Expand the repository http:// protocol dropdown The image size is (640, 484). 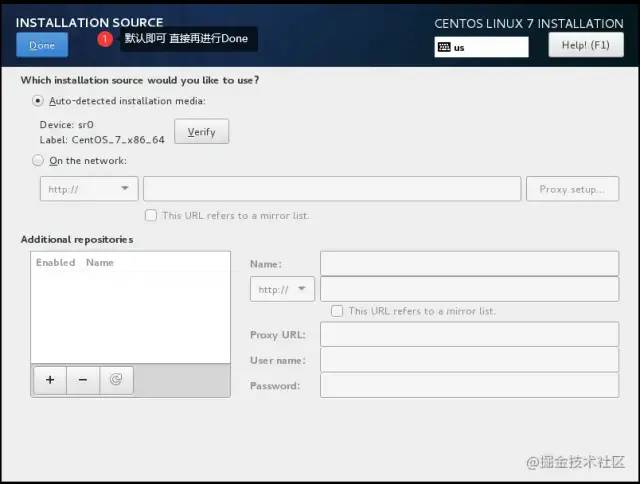(282, 289)
